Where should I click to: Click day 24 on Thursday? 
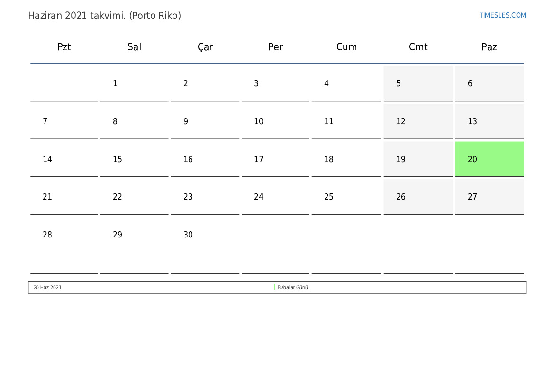pos(276,197)
